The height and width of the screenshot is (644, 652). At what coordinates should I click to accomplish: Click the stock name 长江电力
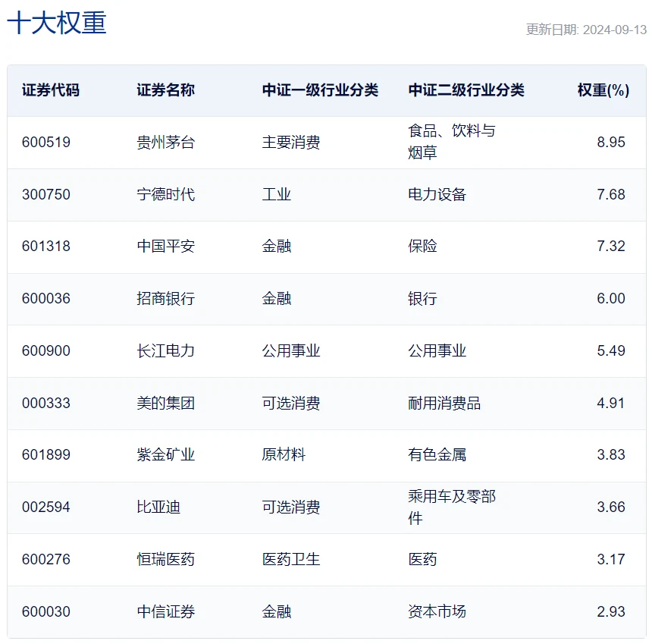[x=166, y=350]
